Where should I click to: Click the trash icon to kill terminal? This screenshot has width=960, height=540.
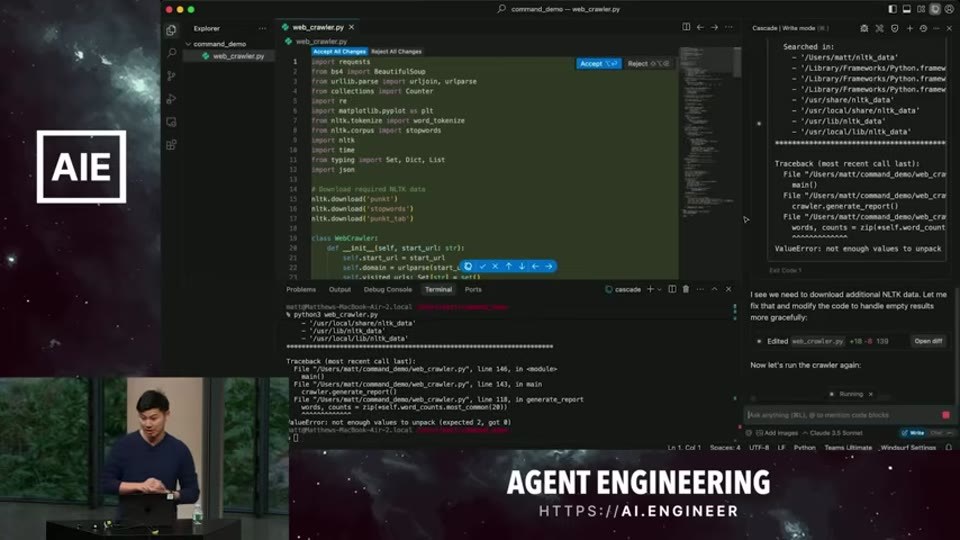(x=686, y=289)
